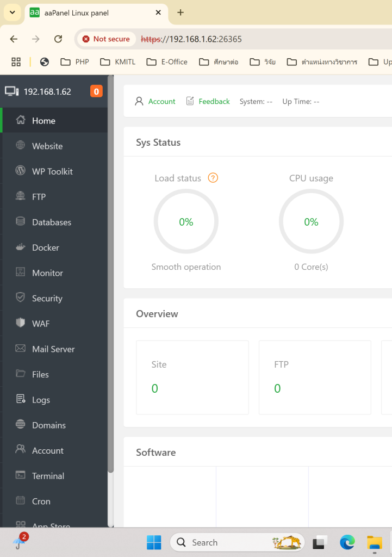Click the browser Back arrow
Image resolution: width=392 pixels, height=557 pixels.
[x=14, y=39]
